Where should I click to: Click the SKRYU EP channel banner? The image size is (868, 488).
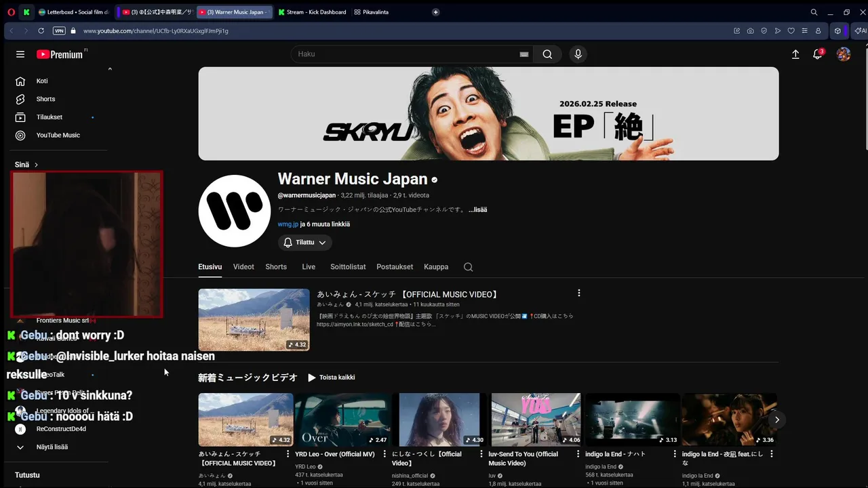[488, 114]
